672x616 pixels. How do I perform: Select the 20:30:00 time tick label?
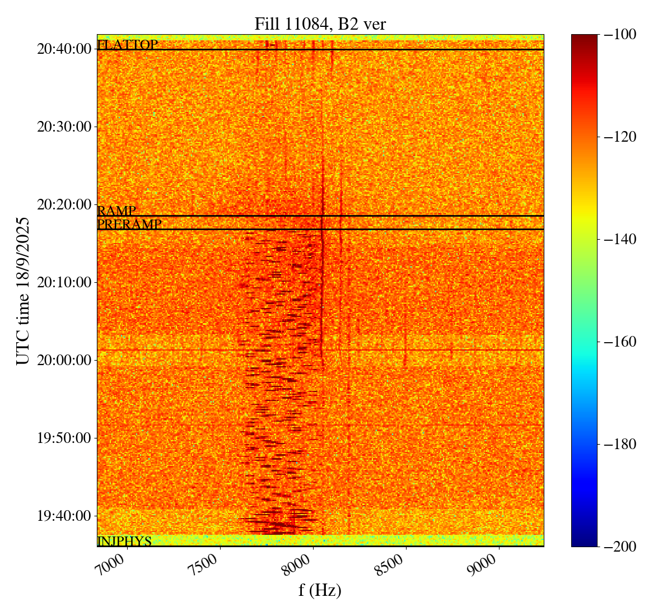pyautogui.click(x=64, y=127)
